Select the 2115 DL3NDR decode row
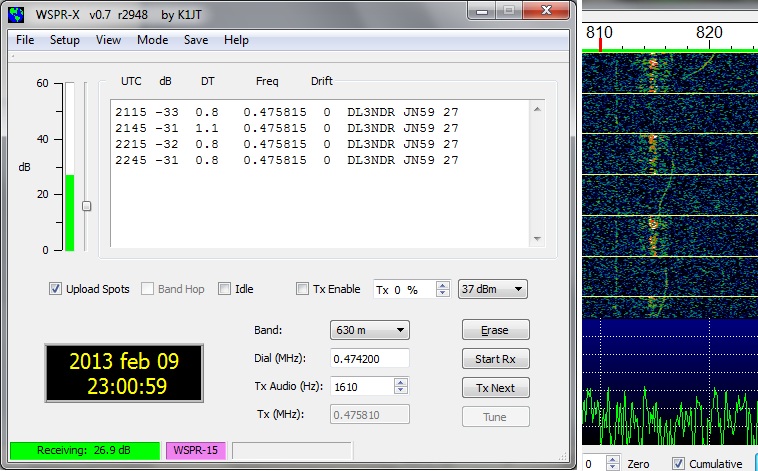 [287, 112]
